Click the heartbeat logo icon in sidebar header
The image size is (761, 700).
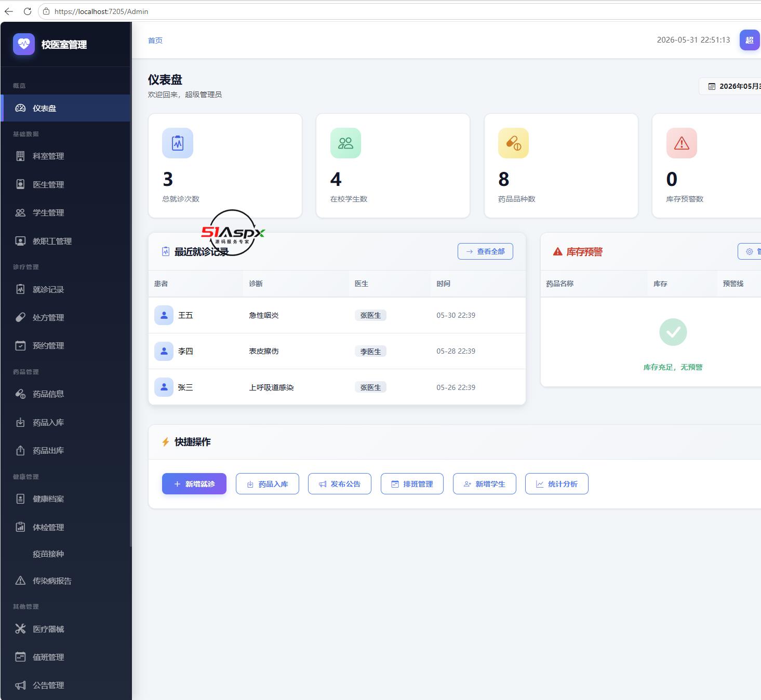24,44
